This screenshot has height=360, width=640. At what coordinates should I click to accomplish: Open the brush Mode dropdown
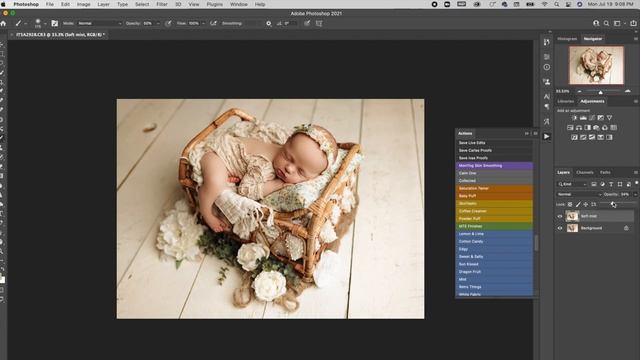pyautogui.click(x=100, y=24)
